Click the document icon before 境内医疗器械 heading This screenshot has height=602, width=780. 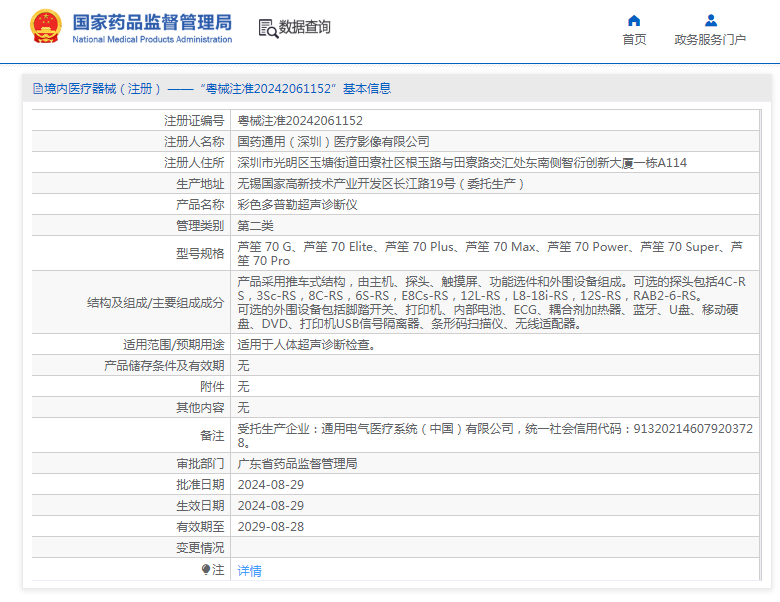point(37,89)
